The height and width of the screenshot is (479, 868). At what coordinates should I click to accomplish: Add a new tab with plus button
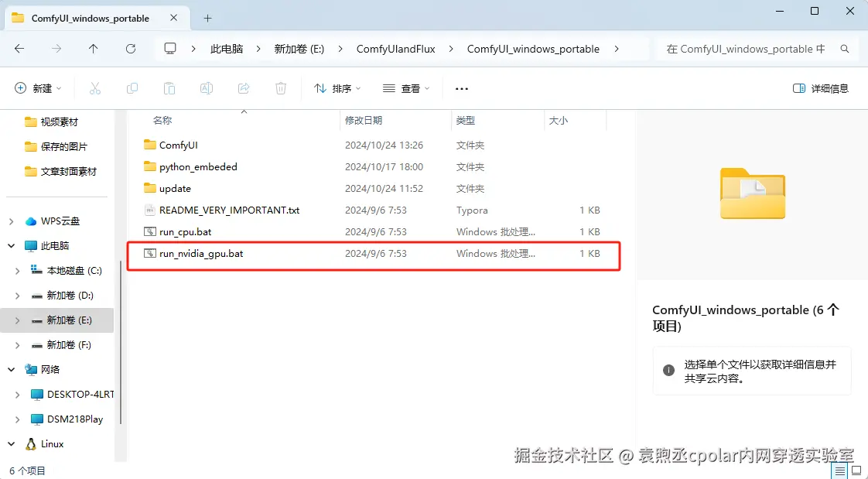point(207,19)
